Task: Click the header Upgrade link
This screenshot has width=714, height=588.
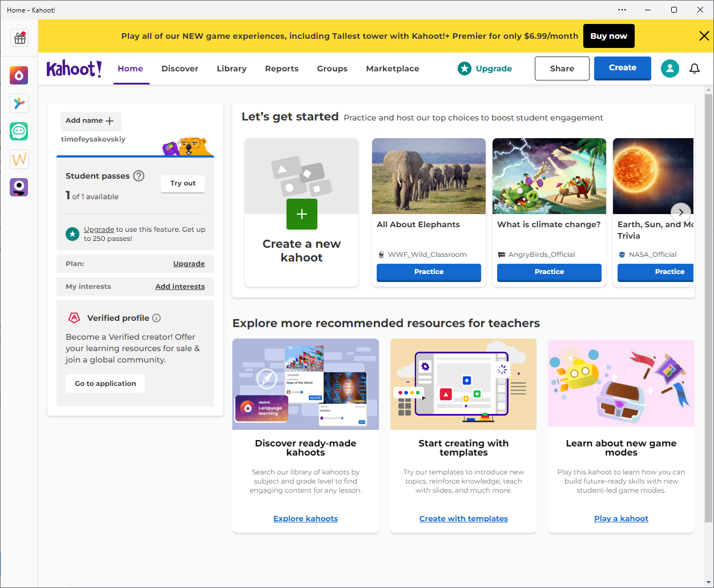Action: tap(494, 69)
